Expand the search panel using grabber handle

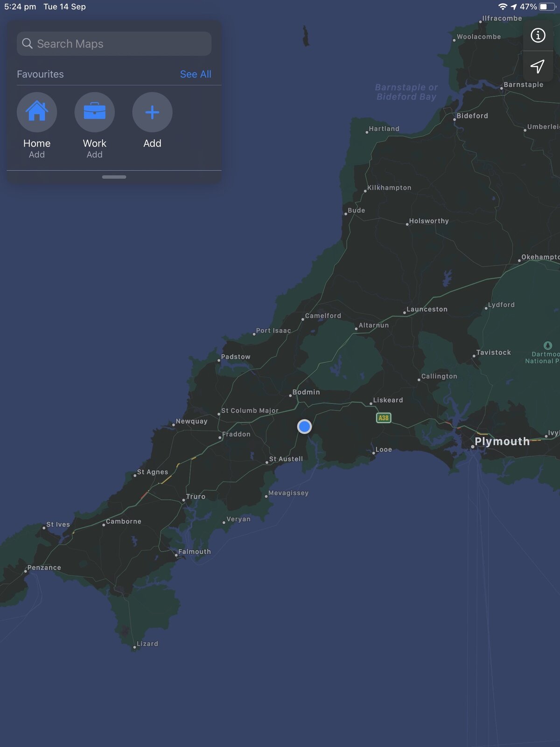(114, 177)
